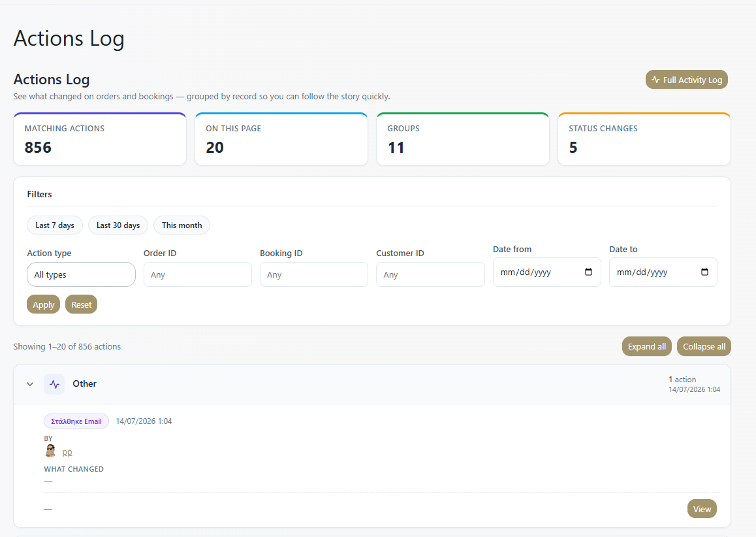
Task: Click into the Customer ID field
Action: (430, 274)
